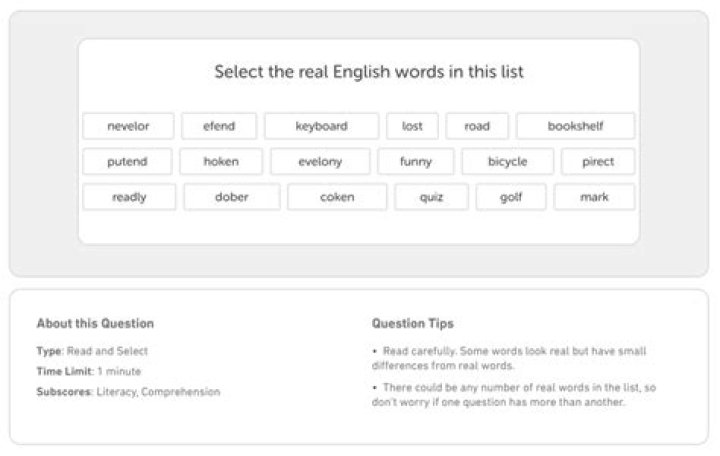This screenshot has height=456, width=720.
Task: Pick the 'golf' word tile
Action: [x=510, y=197]
